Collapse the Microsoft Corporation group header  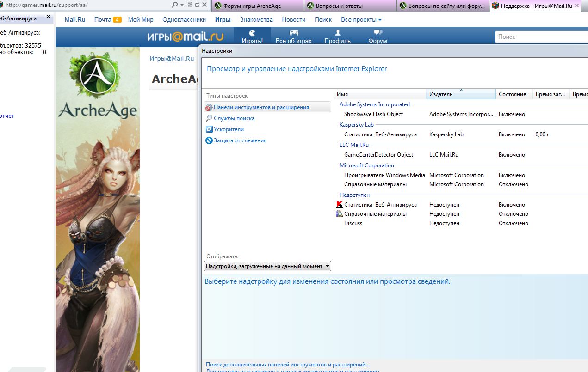point(367,165)
